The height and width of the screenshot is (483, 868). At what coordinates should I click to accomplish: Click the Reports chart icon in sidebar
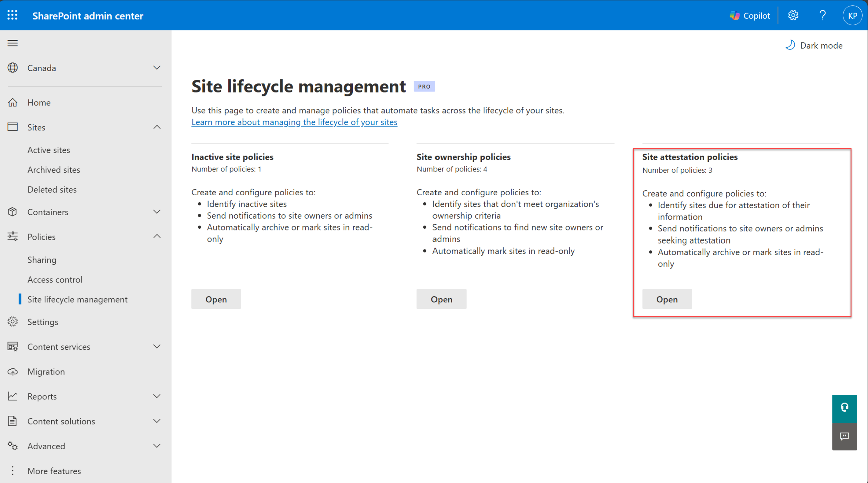13,396
